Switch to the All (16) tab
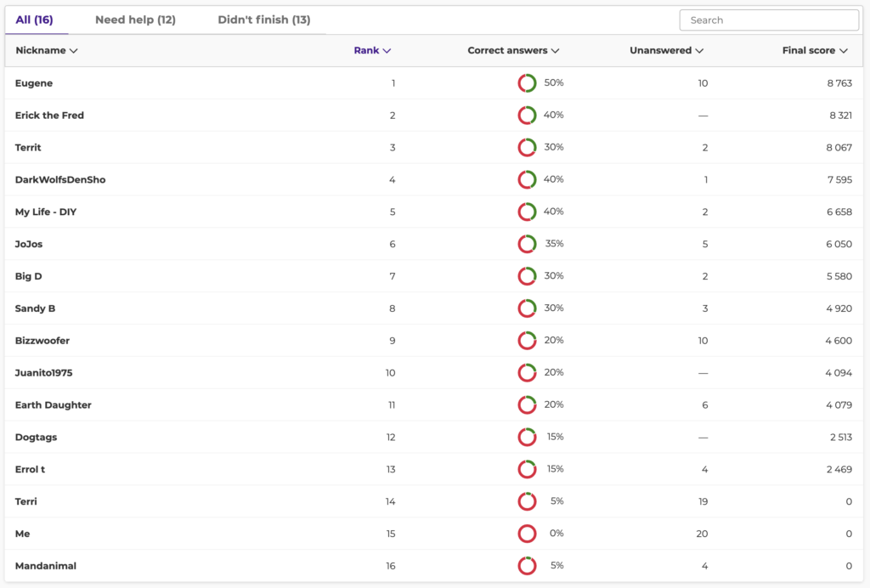Screen dimensions: 870x588 click(x=34, y=20)
